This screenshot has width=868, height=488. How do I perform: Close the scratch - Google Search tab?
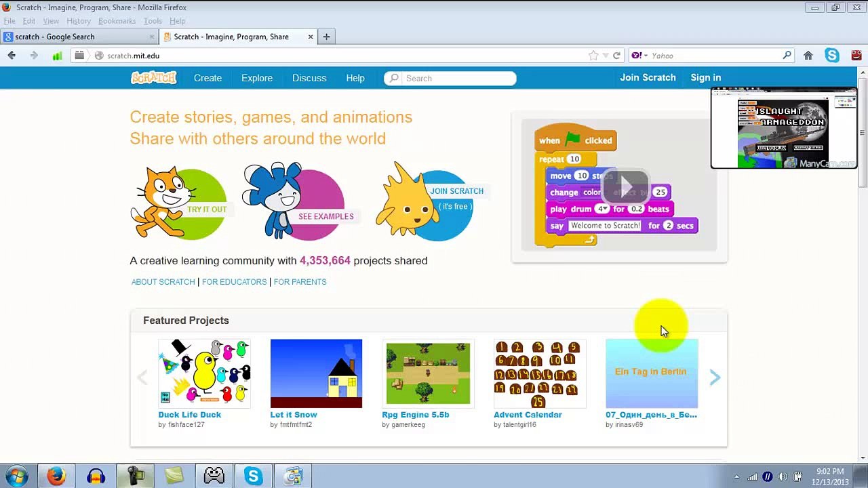[152, 37]
